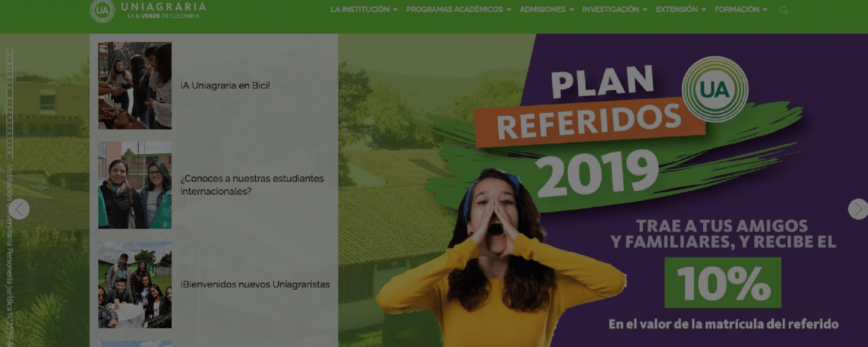Open Formación dropdown menu

[x=741, y=10]
